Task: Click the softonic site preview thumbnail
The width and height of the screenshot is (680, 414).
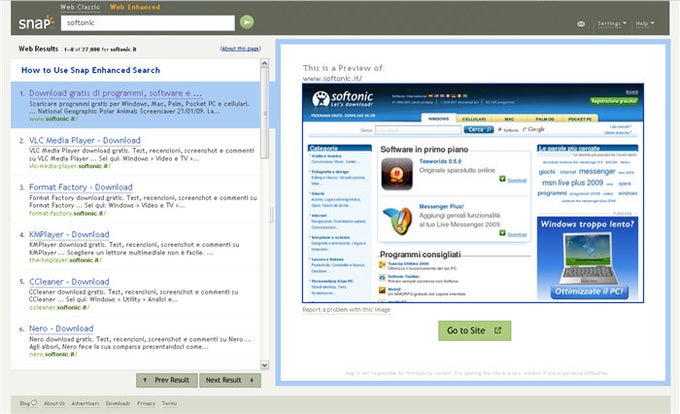Action: 473,193
